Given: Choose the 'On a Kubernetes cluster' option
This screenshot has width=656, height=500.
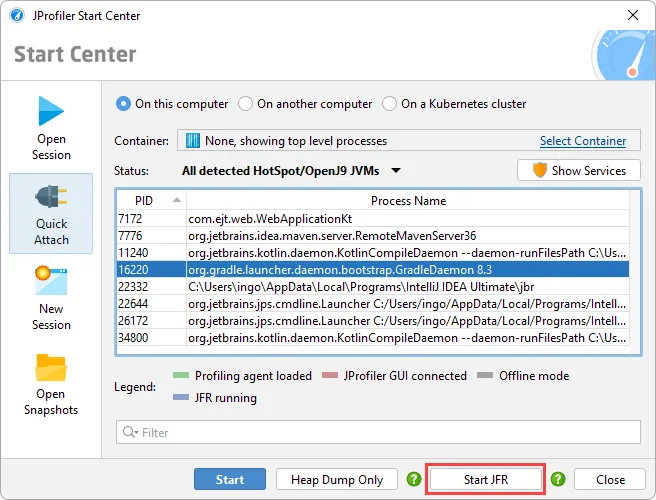Looking at the screenshot, I should (389, 104).
